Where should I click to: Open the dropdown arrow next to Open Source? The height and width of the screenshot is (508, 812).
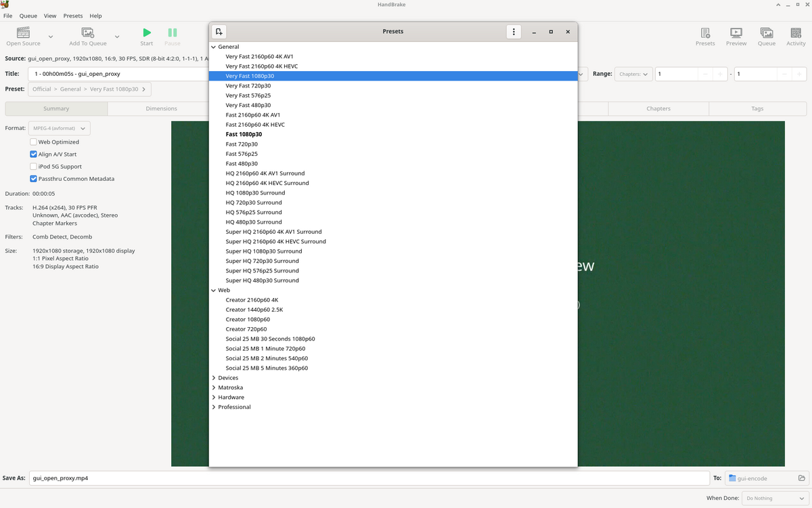(51, 37)
